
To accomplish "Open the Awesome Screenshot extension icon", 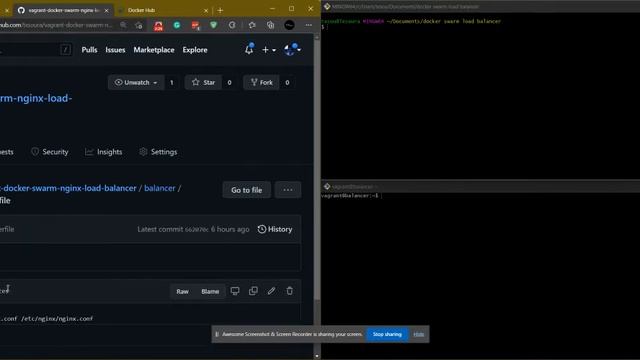I will (x=232, y=25).
